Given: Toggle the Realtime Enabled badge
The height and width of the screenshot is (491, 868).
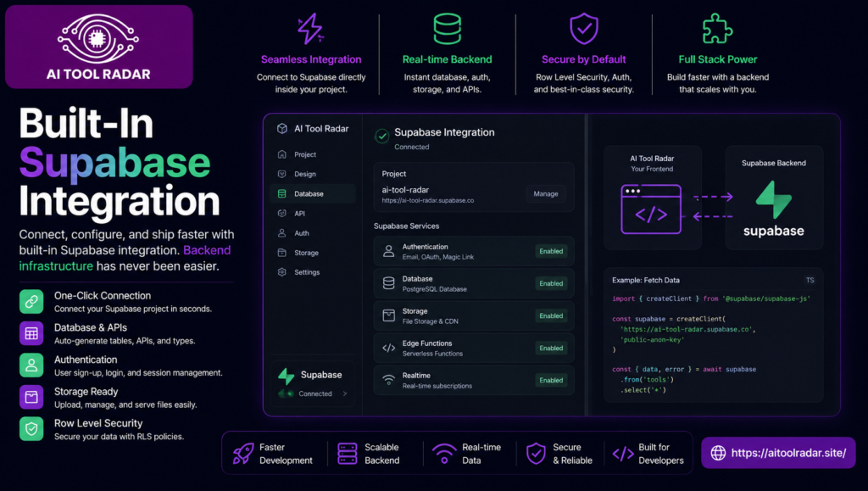Looking at the screenshot, I should pyautogui.click(x=551, y=380).
